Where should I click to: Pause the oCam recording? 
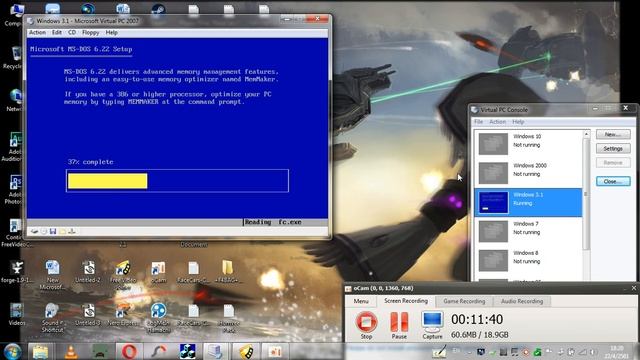399,325
